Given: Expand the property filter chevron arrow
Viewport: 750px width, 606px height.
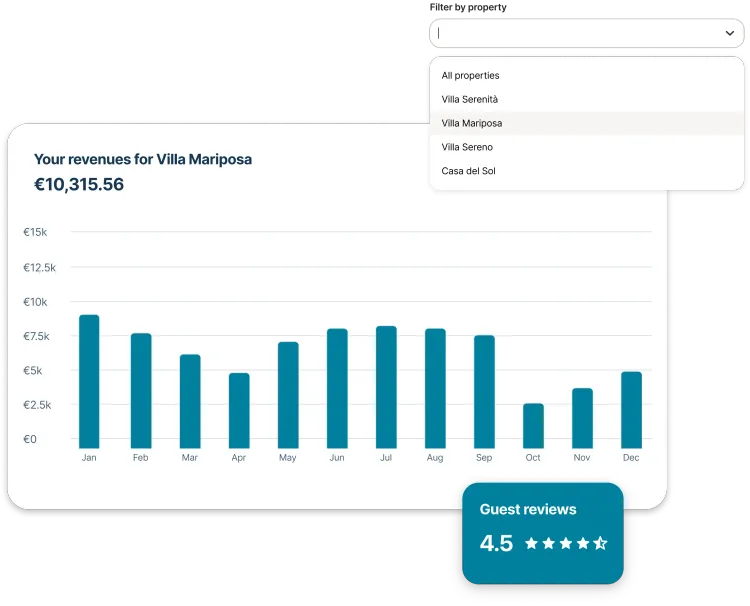Looking at the screenshot, I should [x=729, y=33].
